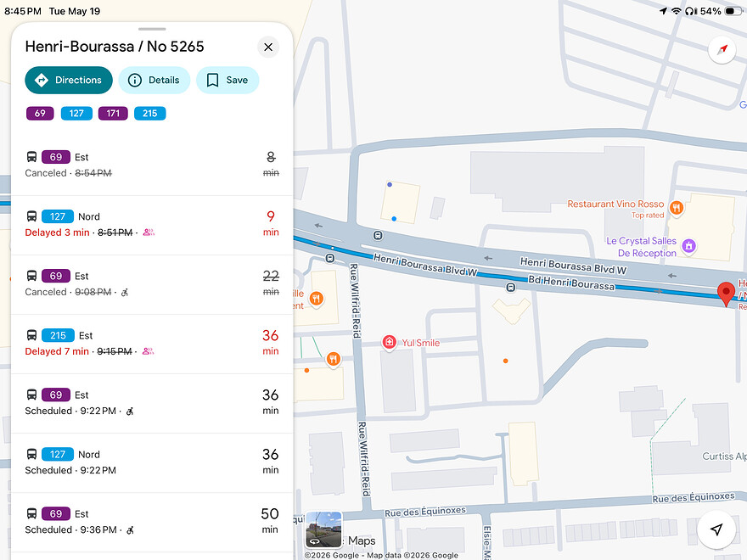Filter by purple route 171 chip
This screenshot has height=560, width=747.
point(113,114)
